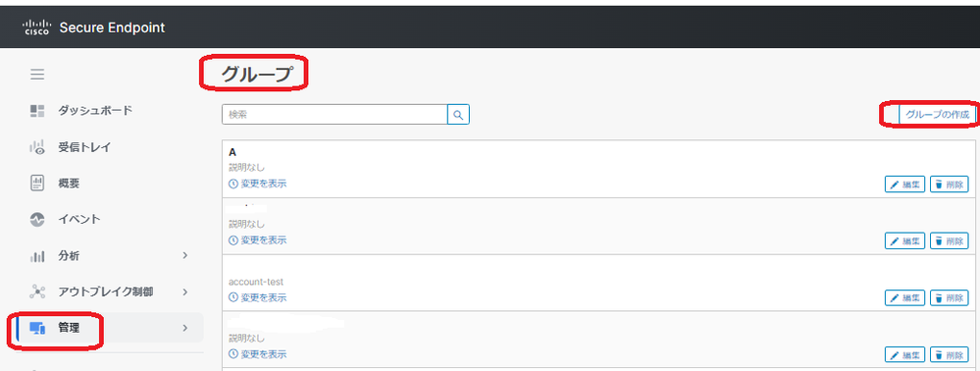Select 管理 in the sidebar
This screenshot has width=980, height=371.
point(69,328)
